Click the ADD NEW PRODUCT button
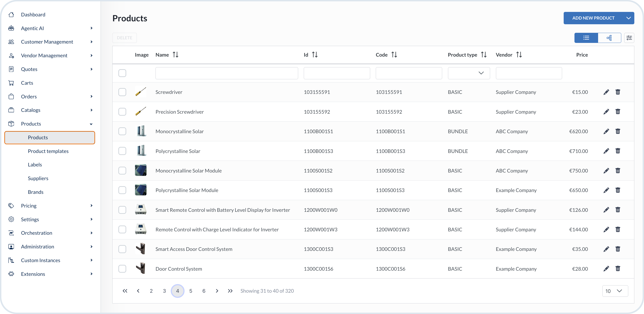Viewport: 644px width, 314px height. click(593, 18)
